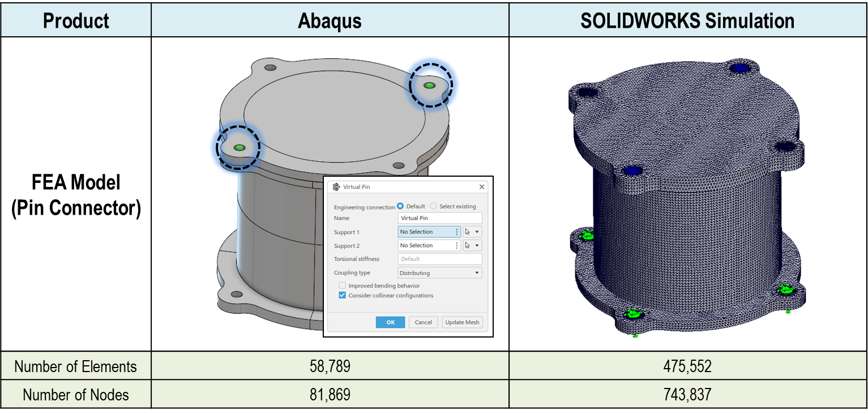
Task: Select the Default engineering connection option
Action: (x=400, y=206)
